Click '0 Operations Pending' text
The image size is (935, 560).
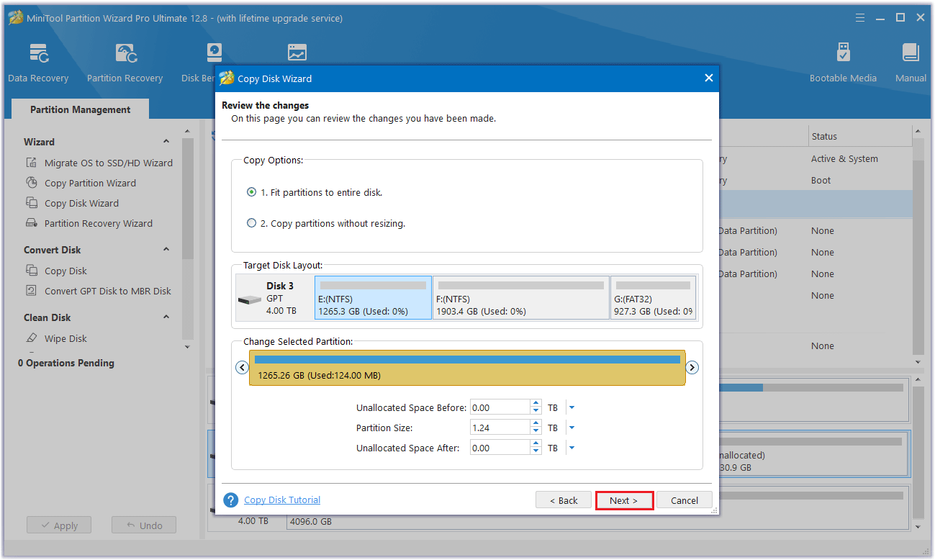(66, 363)
